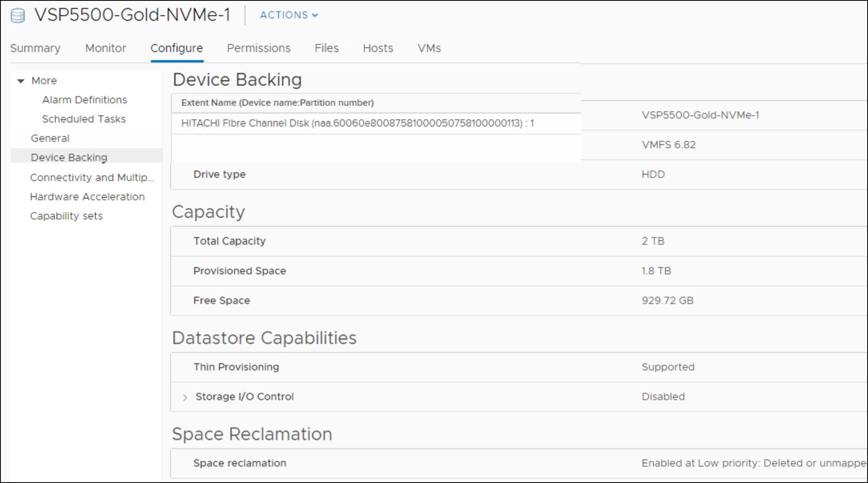868x483 pixels.
Task: Open the VMs tab
Action: pos(429,48)
